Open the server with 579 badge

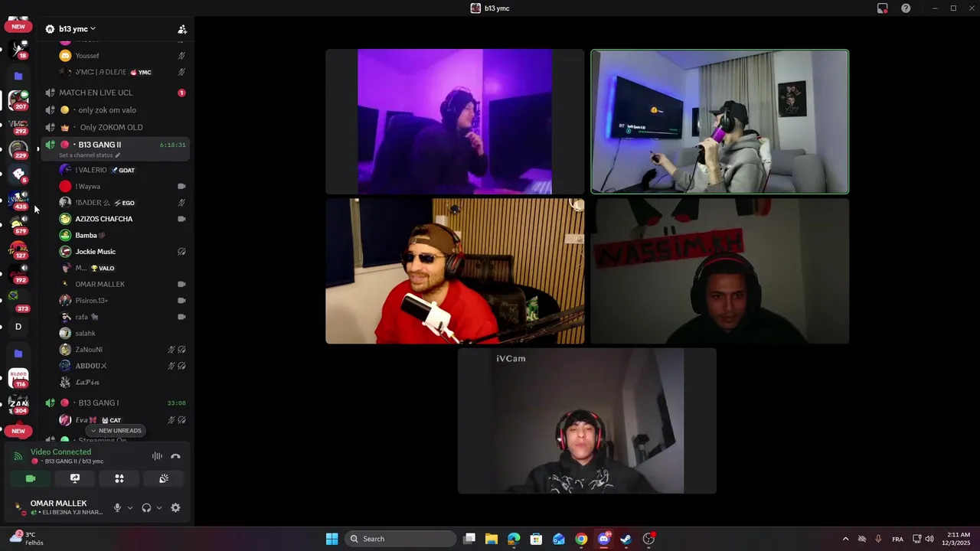tap(18, 225)
